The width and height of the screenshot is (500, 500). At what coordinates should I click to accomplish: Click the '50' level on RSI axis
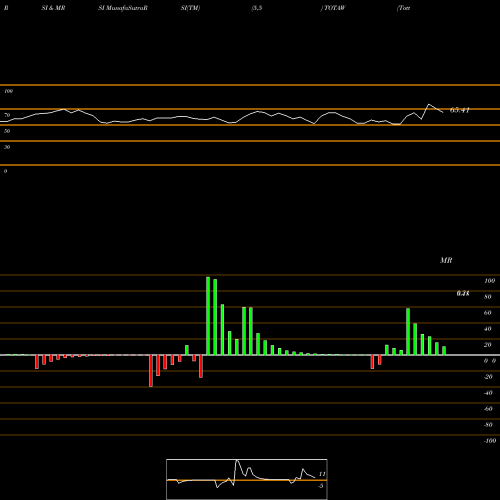[7, 131]
